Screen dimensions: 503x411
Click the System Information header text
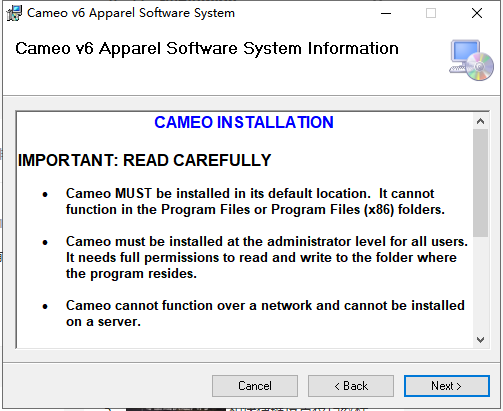pyautogui.click(x=207, y=49)
